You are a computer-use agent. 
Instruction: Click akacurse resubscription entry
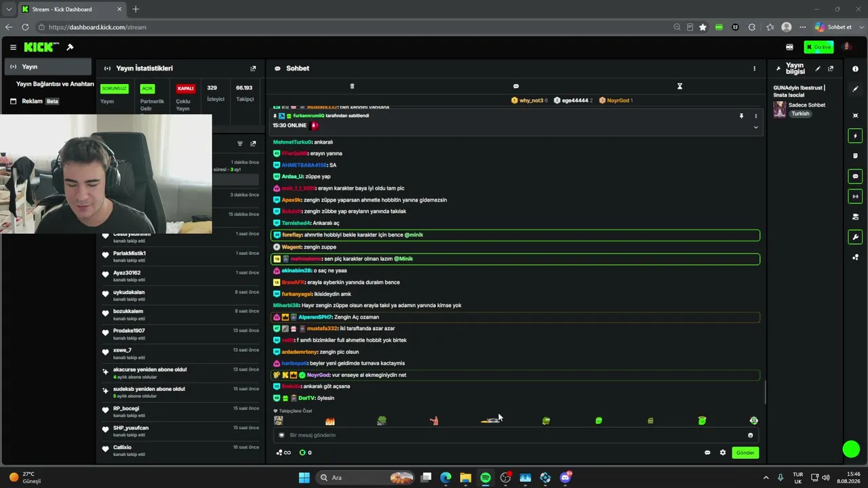180,373
